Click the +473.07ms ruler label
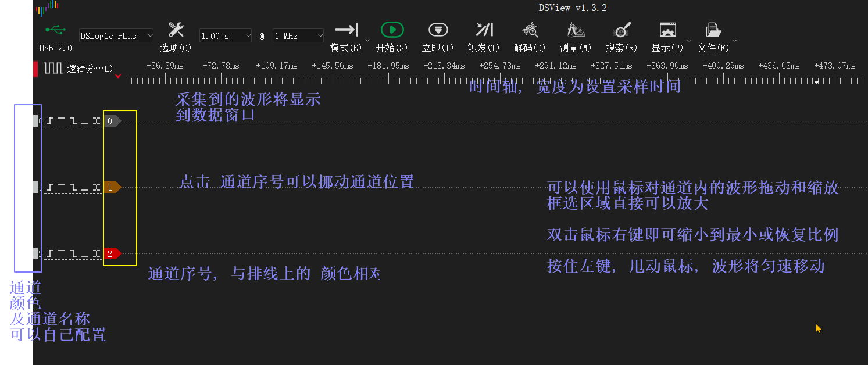868x365 pixels. [835, 66]
